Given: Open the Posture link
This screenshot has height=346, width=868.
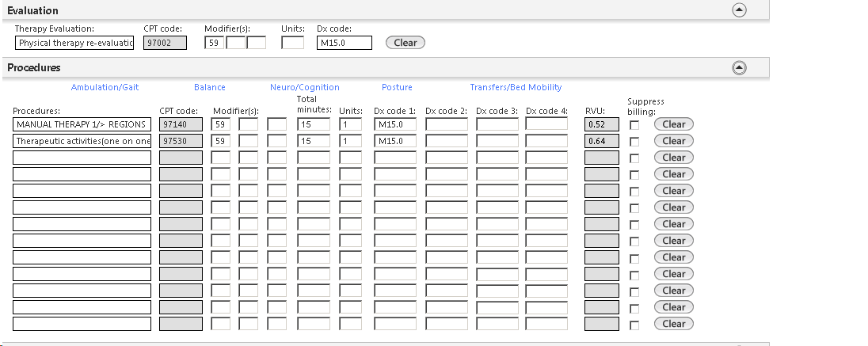Looking at the screenshot, I should point(397,87).
